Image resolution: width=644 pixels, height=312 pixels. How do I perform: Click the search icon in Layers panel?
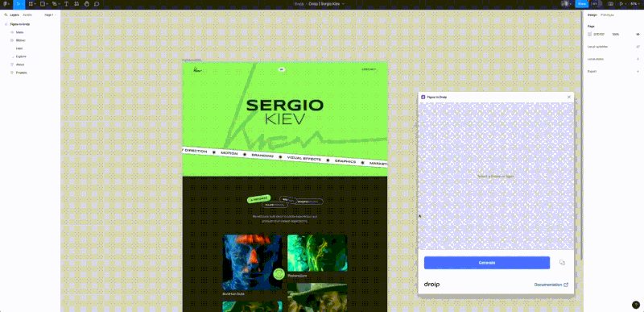[6, 15]
